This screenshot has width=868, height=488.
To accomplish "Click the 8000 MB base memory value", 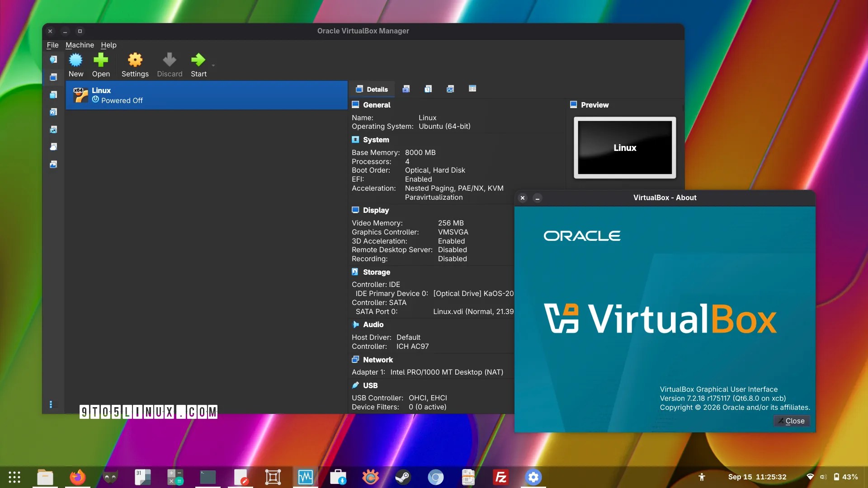I will click(420, 153).
